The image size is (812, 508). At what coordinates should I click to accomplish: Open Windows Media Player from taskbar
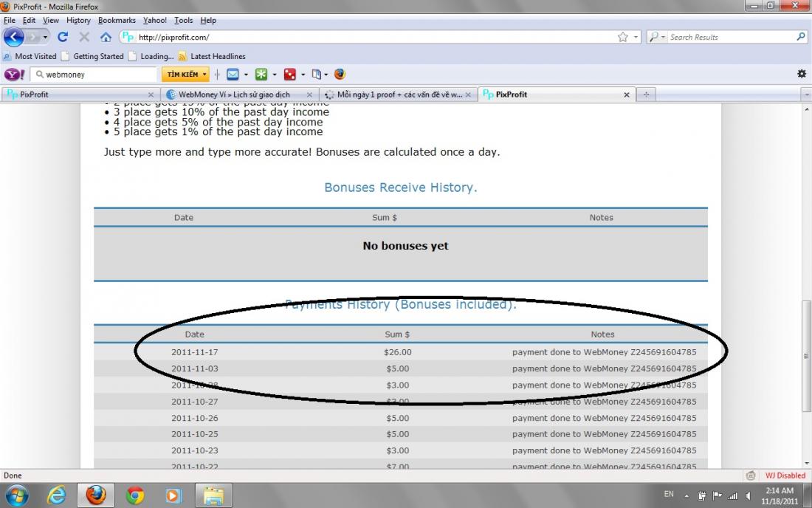tap(173, 496)
